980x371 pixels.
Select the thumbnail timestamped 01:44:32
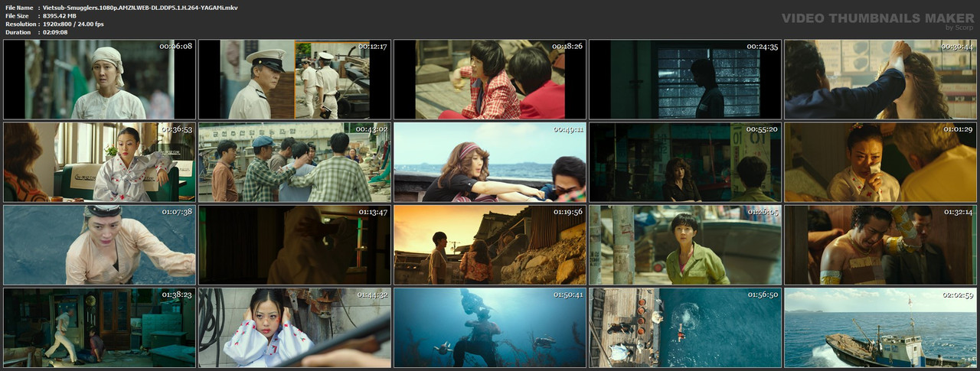click(295, 327)
